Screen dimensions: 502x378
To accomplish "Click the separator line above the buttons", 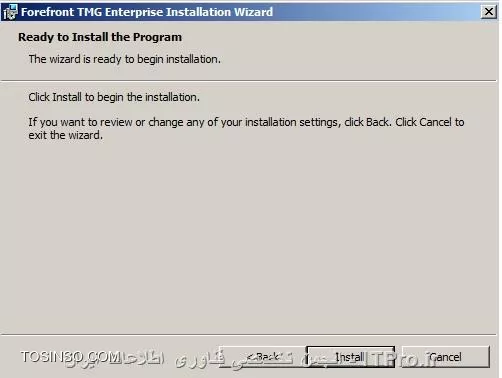I will [248, 334].
